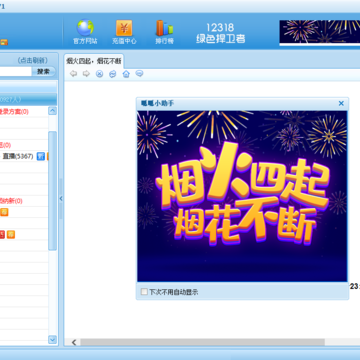Focus the room search input field
This screenshot has height=360, width=360.
[x=16, y=71]
